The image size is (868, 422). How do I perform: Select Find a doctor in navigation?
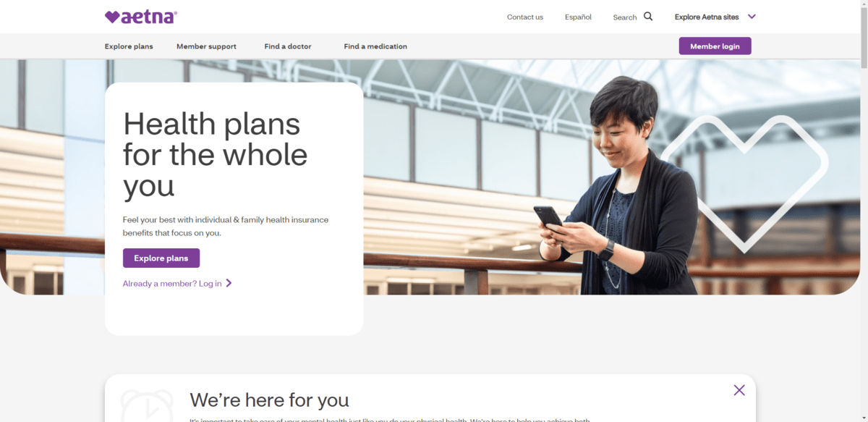[x=288, y=46]
